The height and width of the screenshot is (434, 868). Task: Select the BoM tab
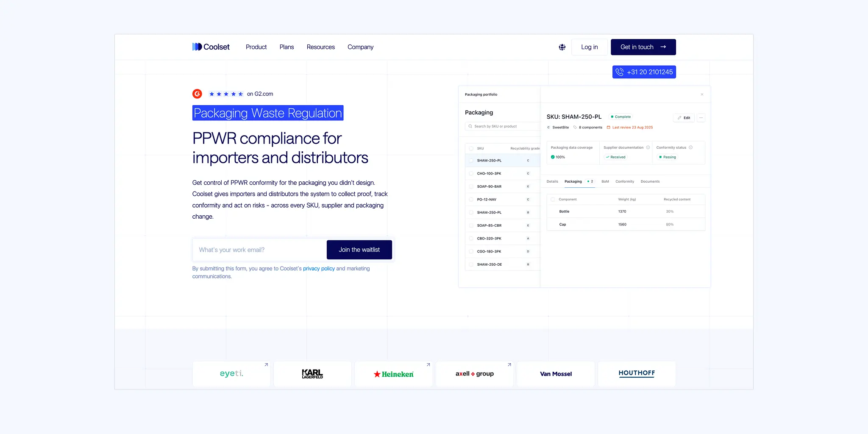(x=605, y=181)
